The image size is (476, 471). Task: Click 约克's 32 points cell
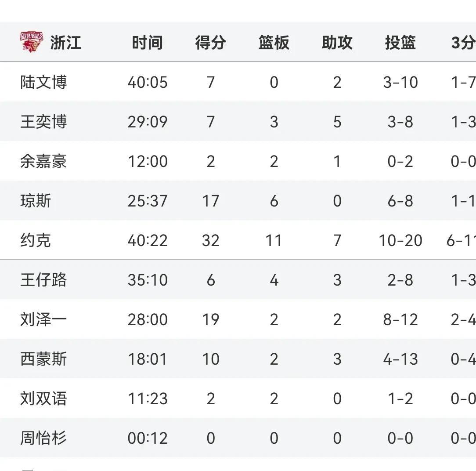pos(210,240)
